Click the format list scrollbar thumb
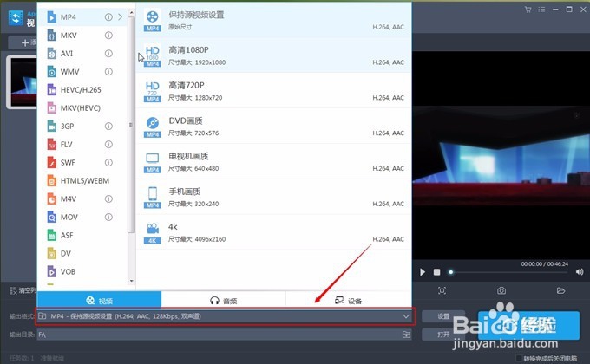This screenshot has height=364, width=590. (x=131, y=125)
